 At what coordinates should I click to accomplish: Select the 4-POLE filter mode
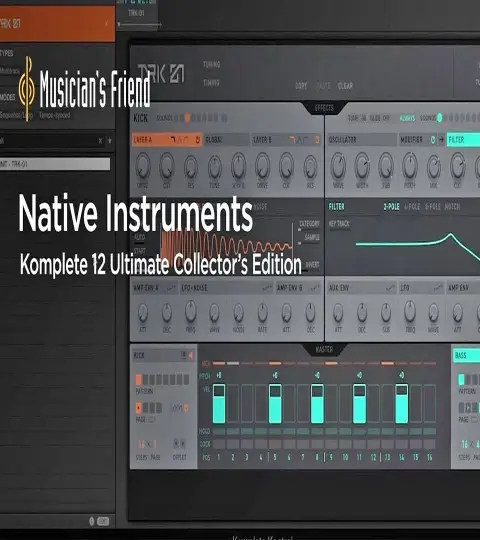click(412, 207)
